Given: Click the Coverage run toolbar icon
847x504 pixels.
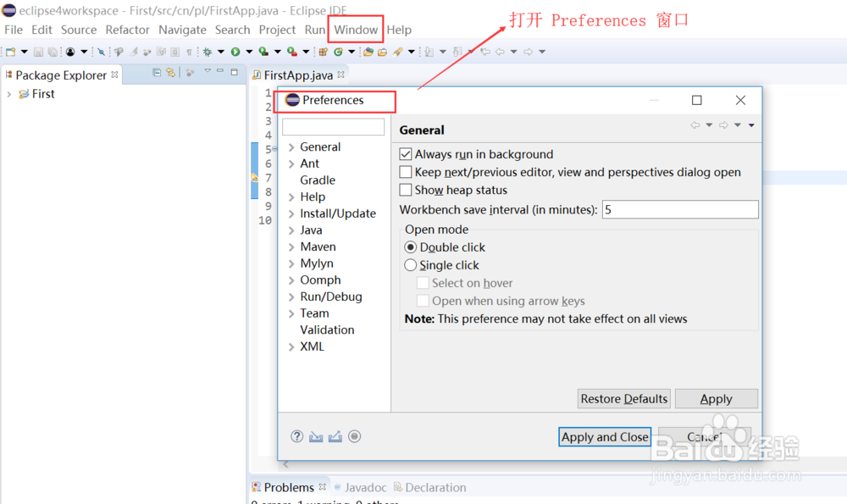Looking at the screenshot, I should pos(263,52).
